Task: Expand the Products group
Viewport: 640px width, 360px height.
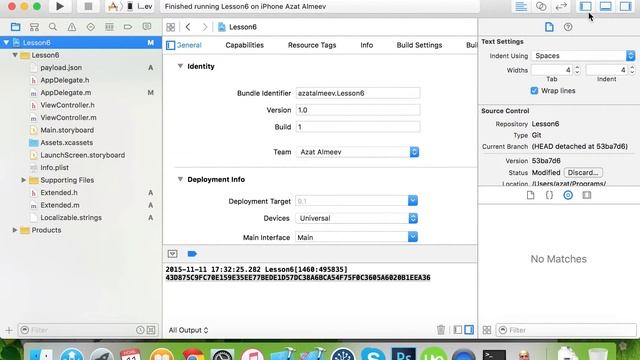Action: pos(15,230)
